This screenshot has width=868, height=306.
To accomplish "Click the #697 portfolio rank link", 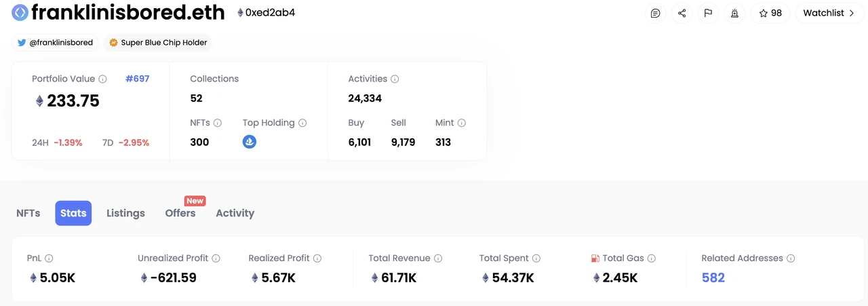I will pos(137,79).
